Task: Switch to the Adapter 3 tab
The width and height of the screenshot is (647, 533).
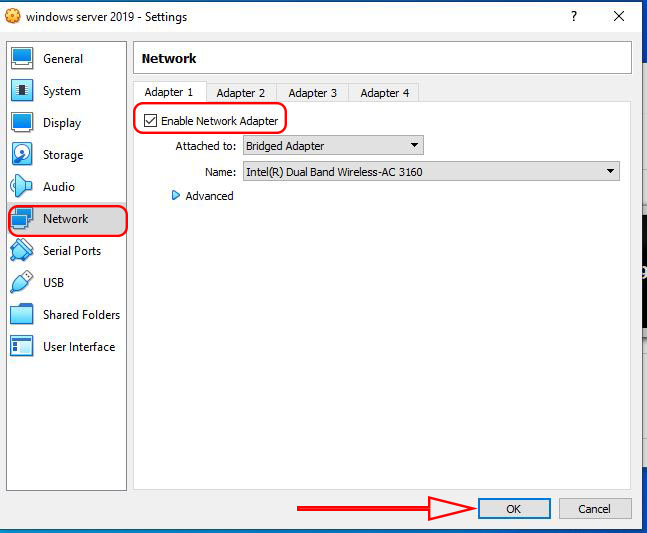Action: tap(312, 93)
